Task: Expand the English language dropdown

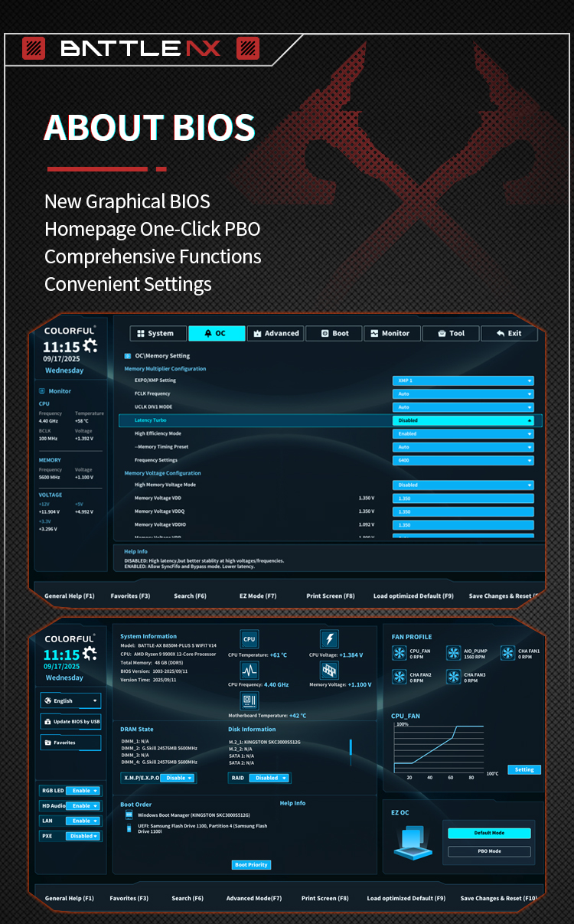Action: (70, 700)
